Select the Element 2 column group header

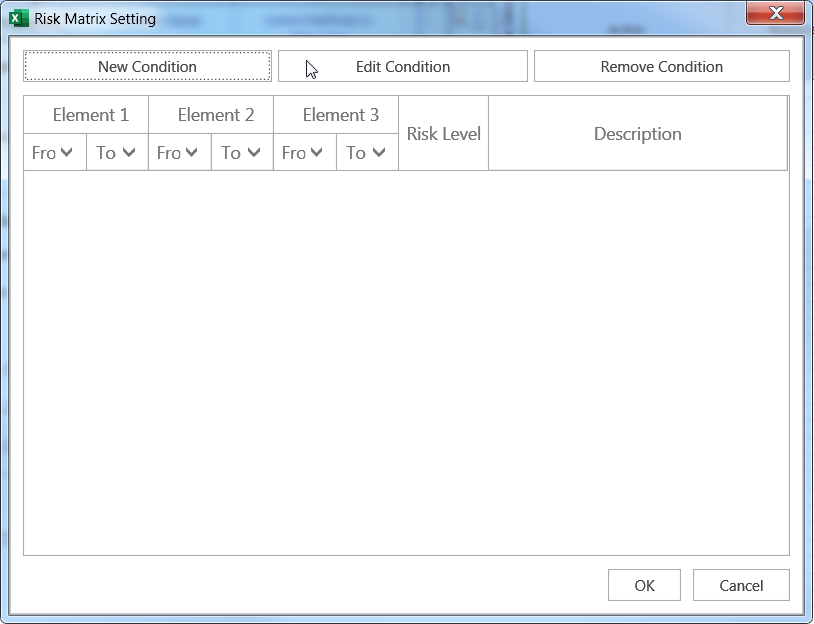[215, 115]
